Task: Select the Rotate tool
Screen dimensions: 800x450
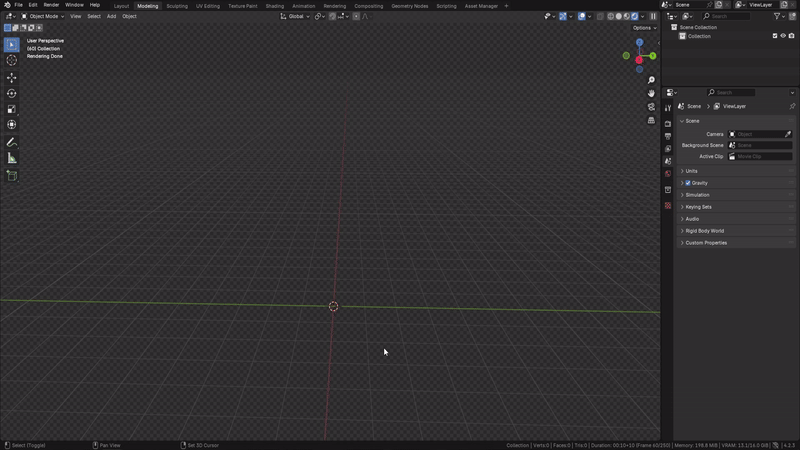Action: tap(12, 93)
